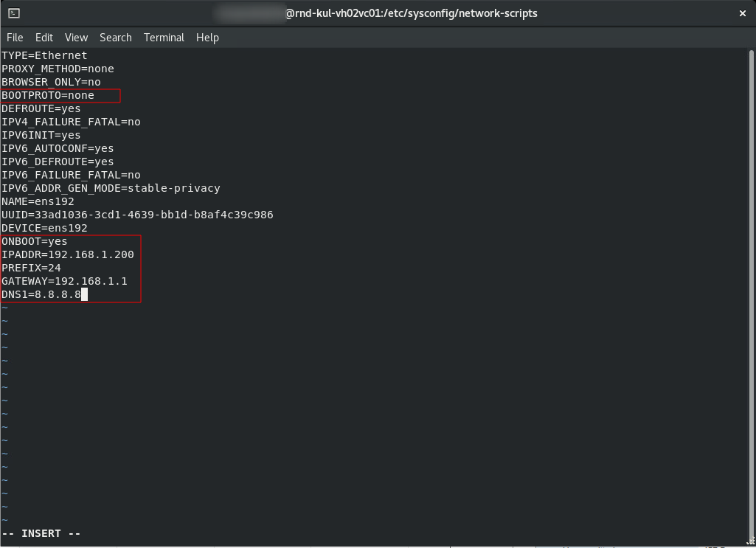The image size is (756, 548).
Task: Select the UUID configuration line
Action: pyautogui.click(x=137, y=215)
